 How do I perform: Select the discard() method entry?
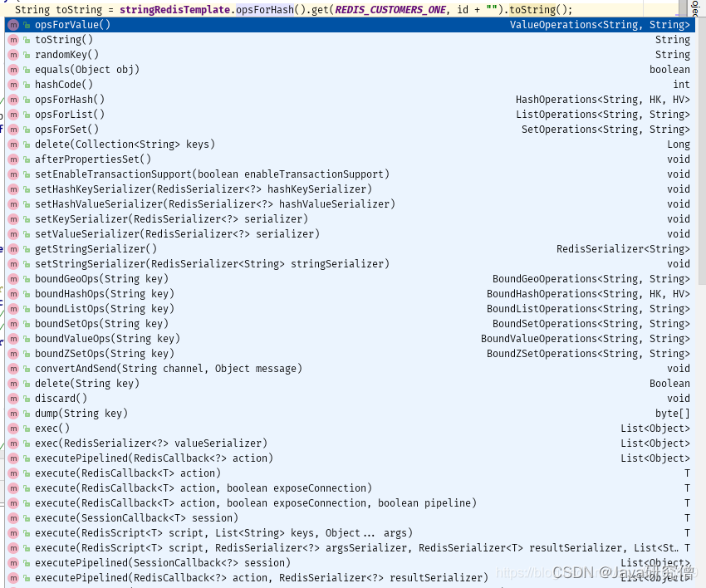[350, 398]
